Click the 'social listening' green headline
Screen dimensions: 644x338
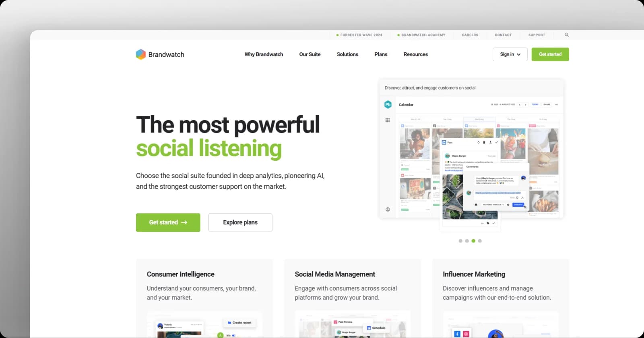(x=208, y=148)
